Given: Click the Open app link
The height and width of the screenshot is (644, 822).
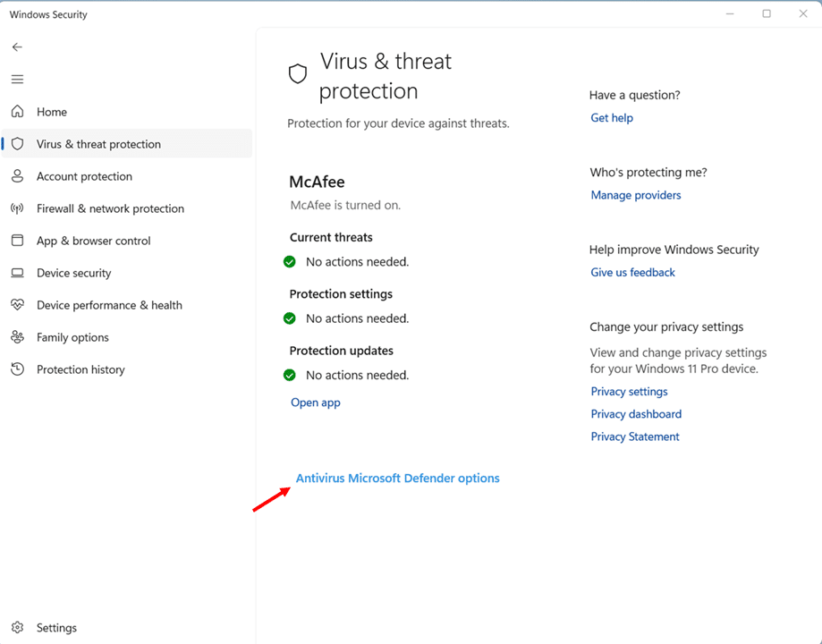Looking at the screenshot, I should coord(316,402).
